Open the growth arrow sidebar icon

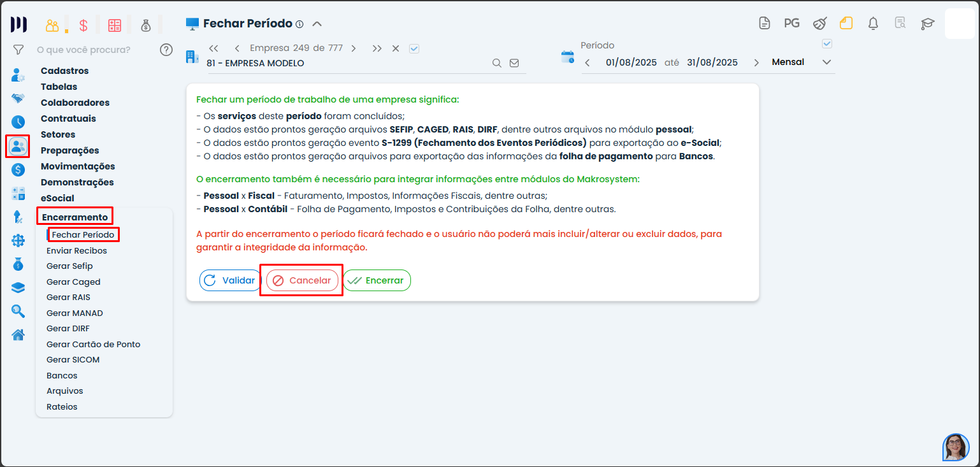click(18, 217)
